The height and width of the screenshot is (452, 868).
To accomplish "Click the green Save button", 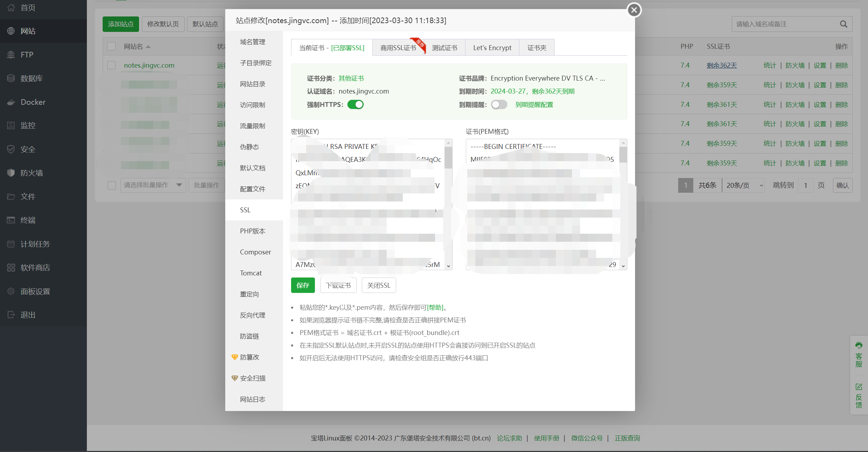I will coord(303,285).
